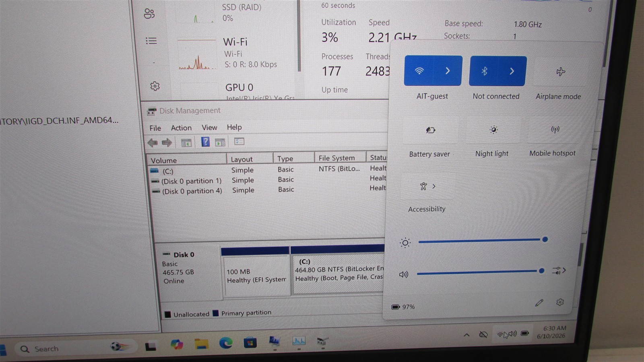Open the Copilot taskbar icon
The height and width of the screenshot is (362, 644).
[x=177, y=344]
